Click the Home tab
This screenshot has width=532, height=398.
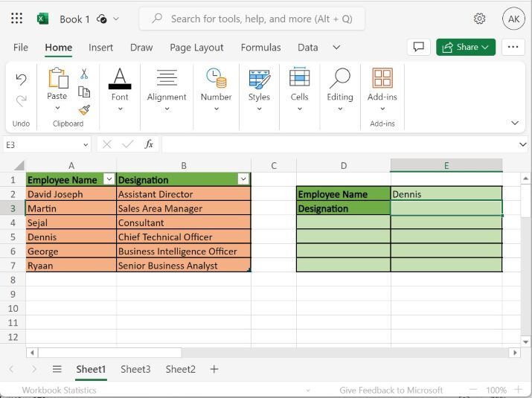coord(58,48)
